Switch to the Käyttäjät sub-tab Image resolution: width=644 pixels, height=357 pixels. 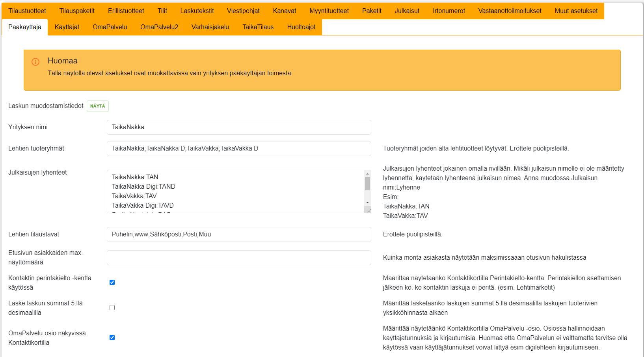67,27
